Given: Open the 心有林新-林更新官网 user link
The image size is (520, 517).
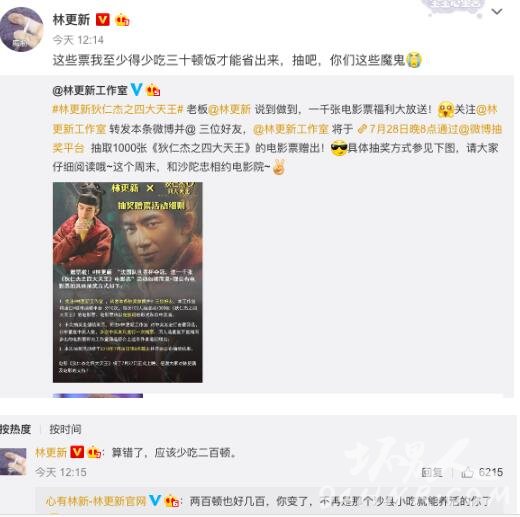Looking at the screenshot, I should (x=96, y=501).
